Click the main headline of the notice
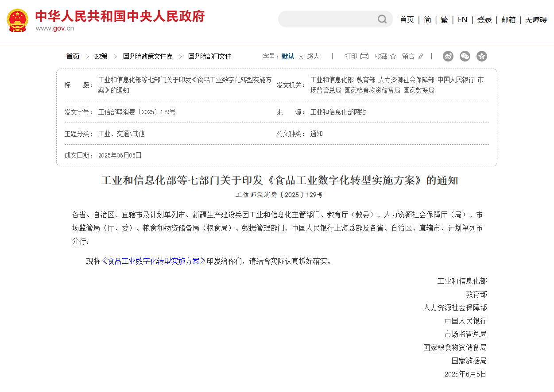 280,181
